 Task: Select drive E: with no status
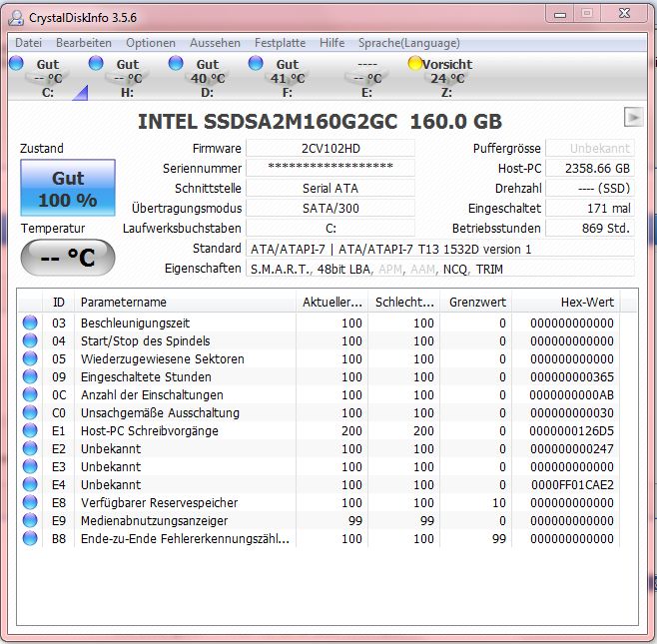pyautogui.click(x=367, y=78)
